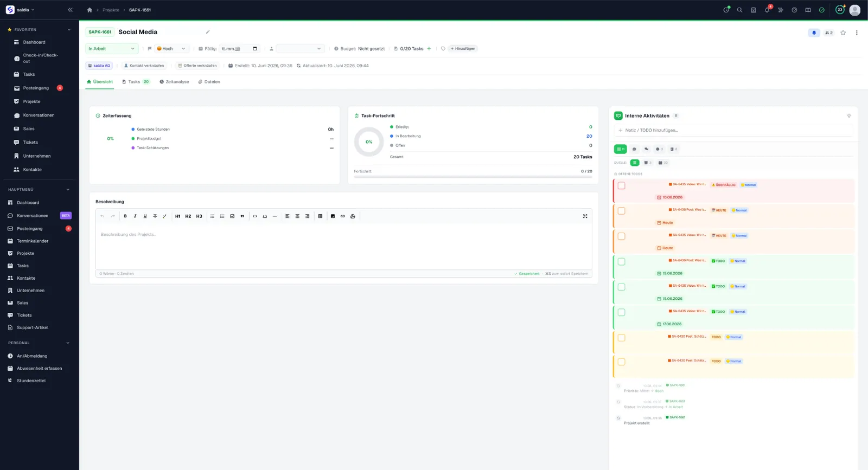The image size is (868, 470).
Task: Collapse the Hauptmenü sidebar section
Action: 68,190
